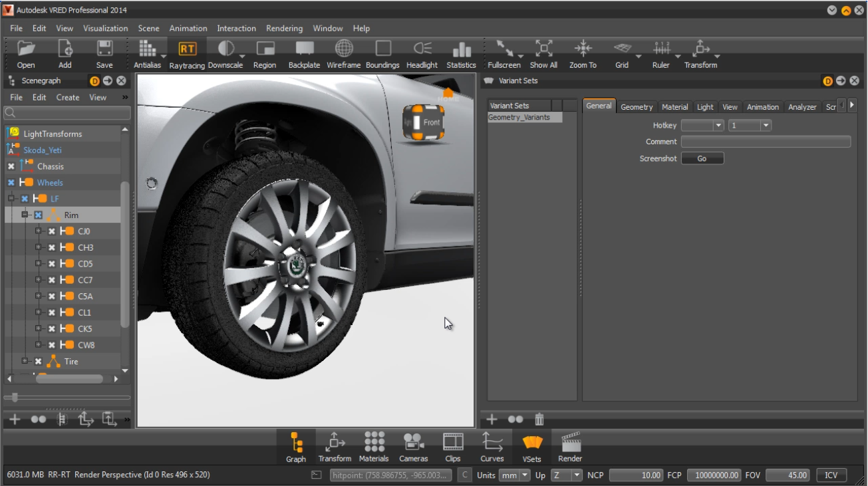The image size is (868, 486).
Task: Toggle the Wheels node checkbox
Action: tap(11, 183)
